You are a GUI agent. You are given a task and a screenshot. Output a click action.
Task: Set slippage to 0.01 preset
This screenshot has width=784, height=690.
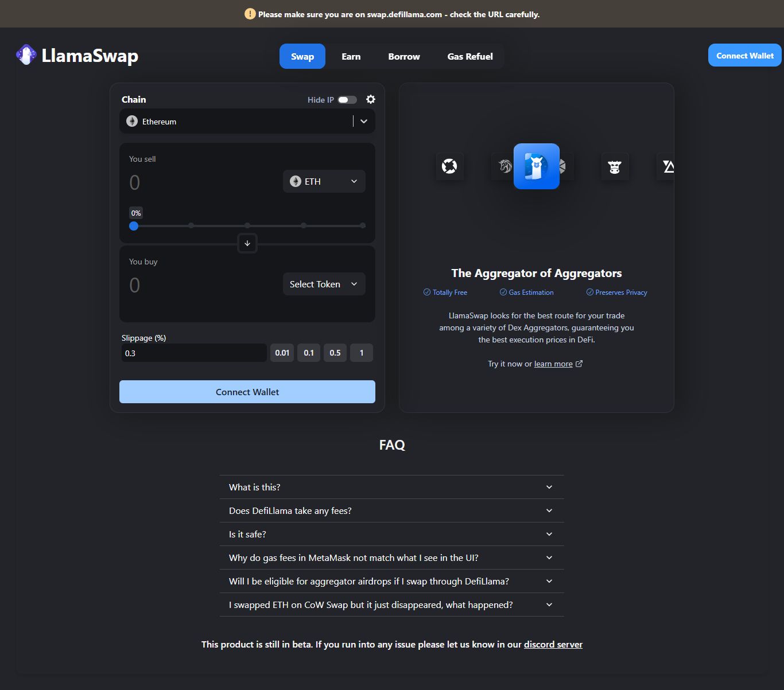pyautogui.click(x=282, y=353)
